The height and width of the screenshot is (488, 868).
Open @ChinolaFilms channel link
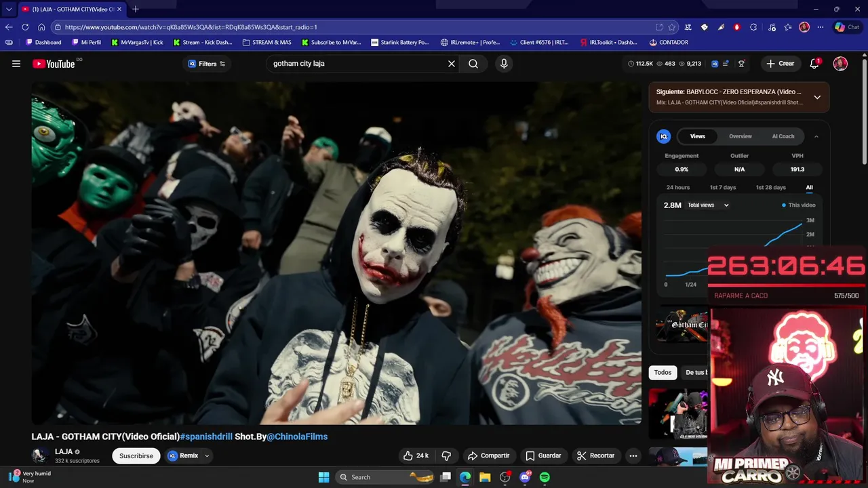pos(297,436)
